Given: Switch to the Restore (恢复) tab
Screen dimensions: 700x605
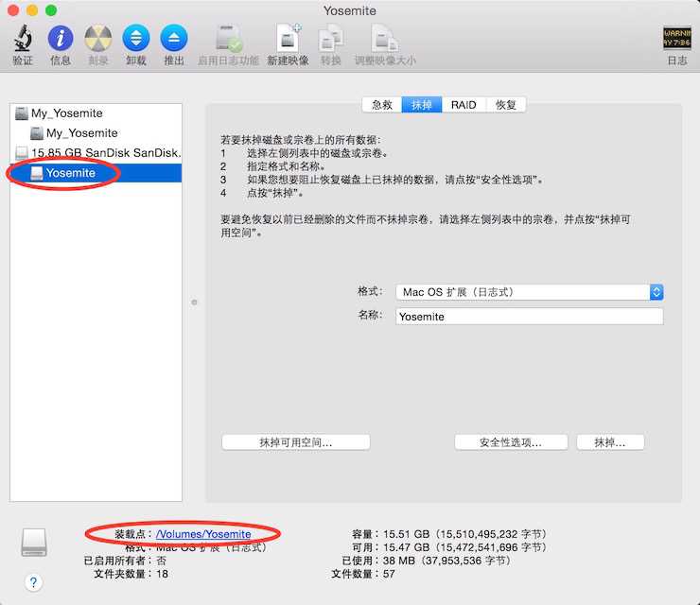Looking at the screenshot, I should pos(506,105).
